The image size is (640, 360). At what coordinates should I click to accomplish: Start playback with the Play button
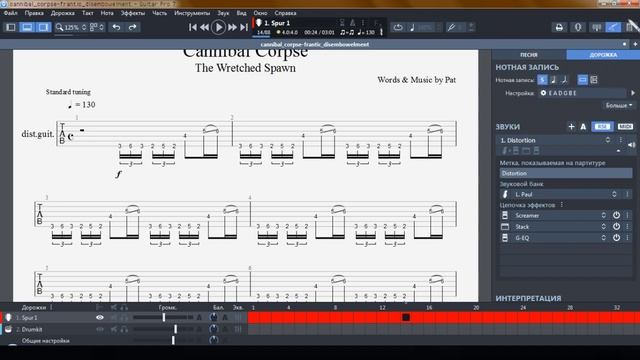click(218, 27)
